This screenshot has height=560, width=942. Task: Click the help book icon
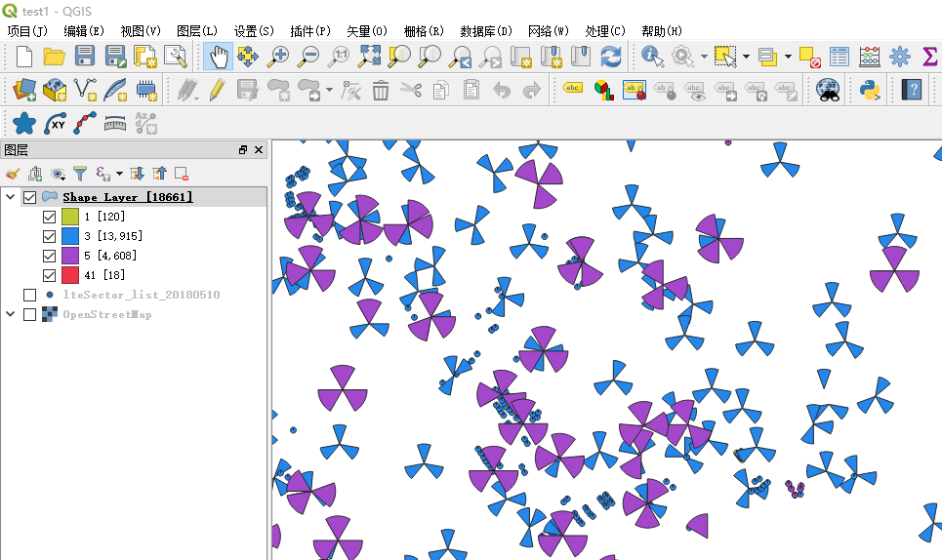pyautogui.click(x=912, y=90)
